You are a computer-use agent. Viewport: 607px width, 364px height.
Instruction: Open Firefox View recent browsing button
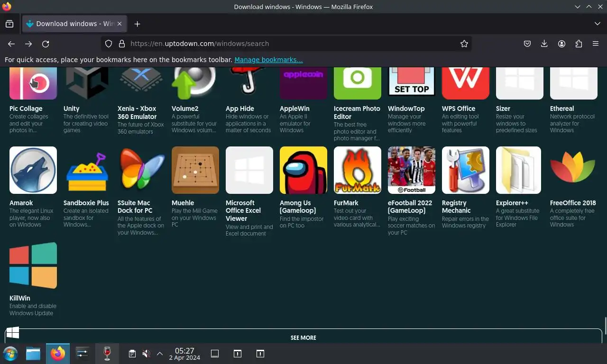9,24
